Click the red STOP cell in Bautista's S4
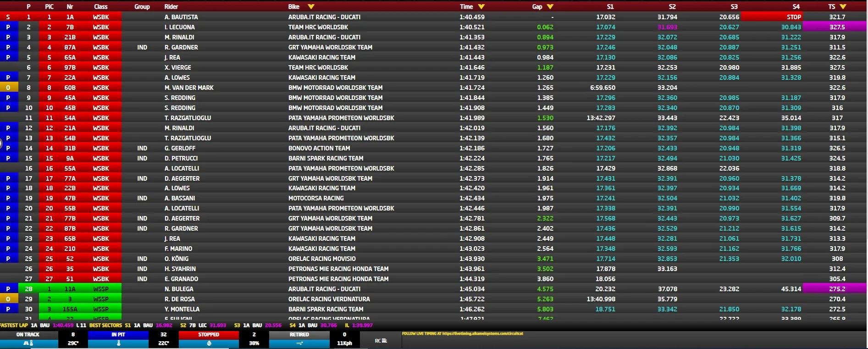The height and width of the screenshot is (349, 868). pos(772,17)
